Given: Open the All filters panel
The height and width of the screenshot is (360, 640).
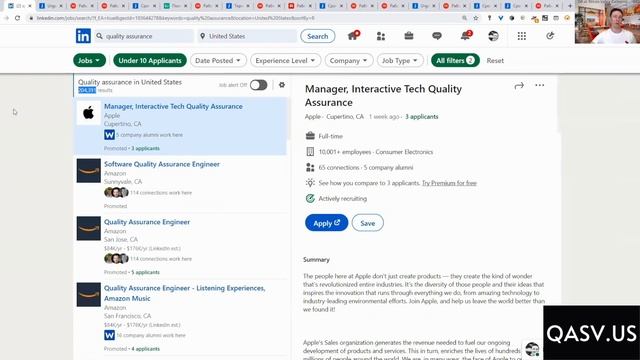Looking at the screenshot, I should [455, 60].
